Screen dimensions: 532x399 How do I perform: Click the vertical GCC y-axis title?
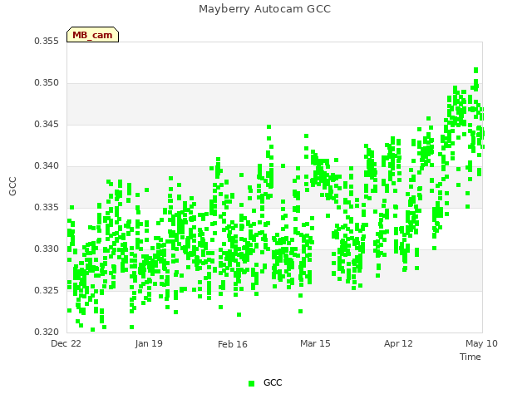12,186
